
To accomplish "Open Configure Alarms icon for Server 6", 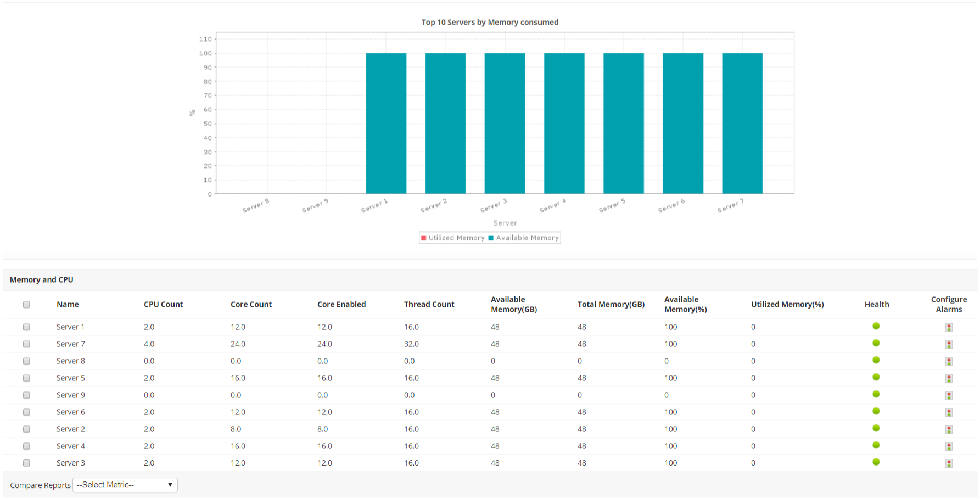I will click(x=949, y=412).
